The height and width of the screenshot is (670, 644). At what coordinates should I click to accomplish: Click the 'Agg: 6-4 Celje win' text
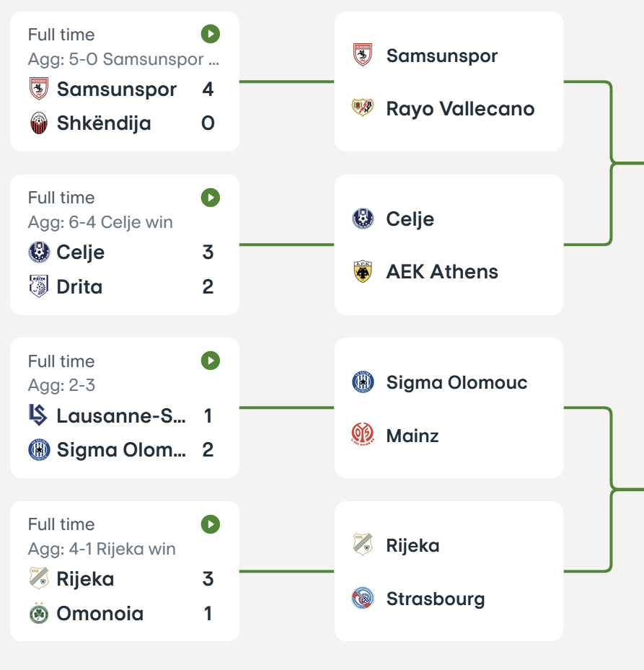(100, 222)
